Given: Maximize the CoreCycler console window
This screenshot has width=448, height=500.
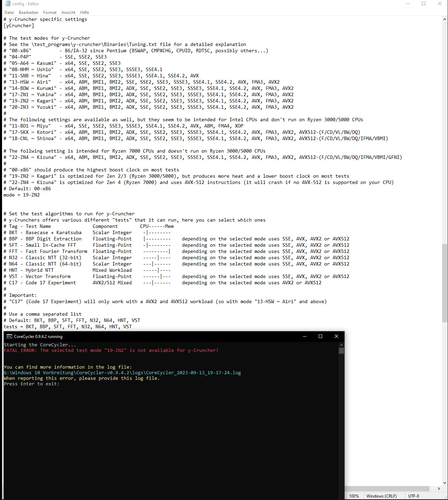Looking at the screenshot, I should 320,336.
